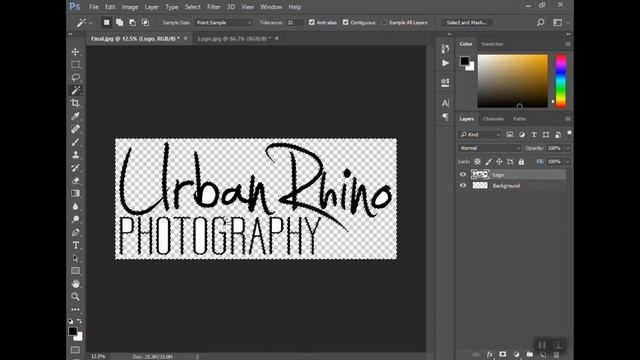
Task: Click the Add layer mask icon
Action: pos(503,354)
